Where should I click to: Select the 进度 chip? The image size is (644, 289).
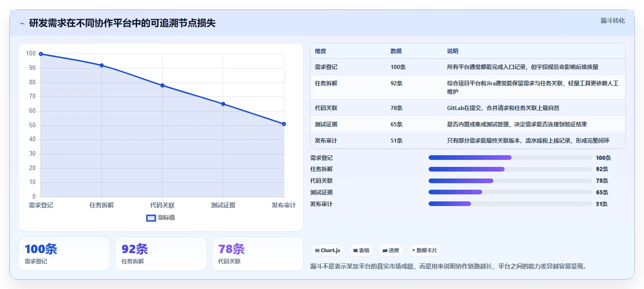tap(391, 250)
